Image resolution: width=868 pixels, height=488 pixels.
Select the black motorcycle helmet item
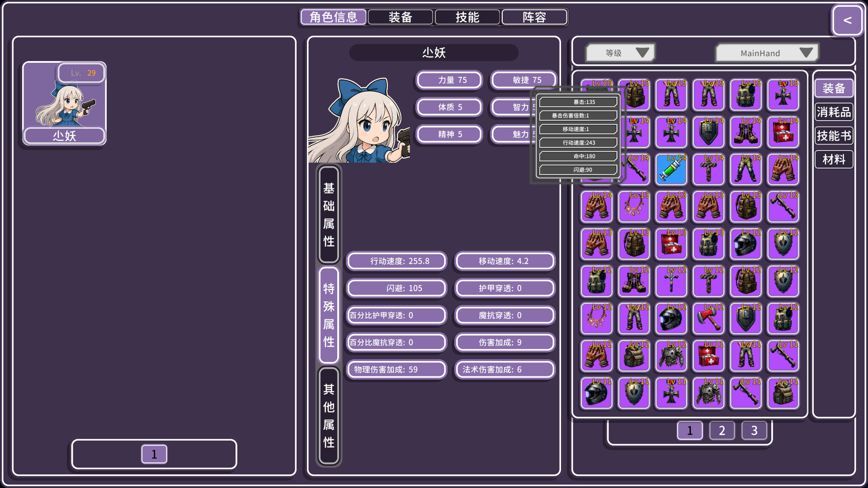(x=745, y=244)
